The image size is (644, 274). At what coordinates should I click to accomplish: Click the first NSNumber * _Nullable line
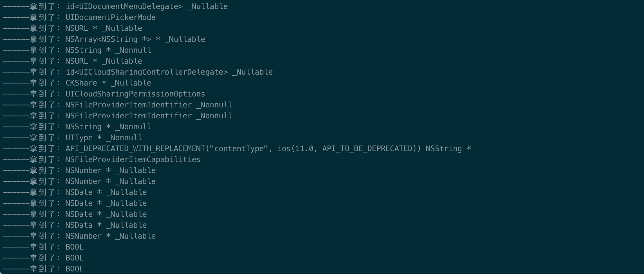coord(79,170)
